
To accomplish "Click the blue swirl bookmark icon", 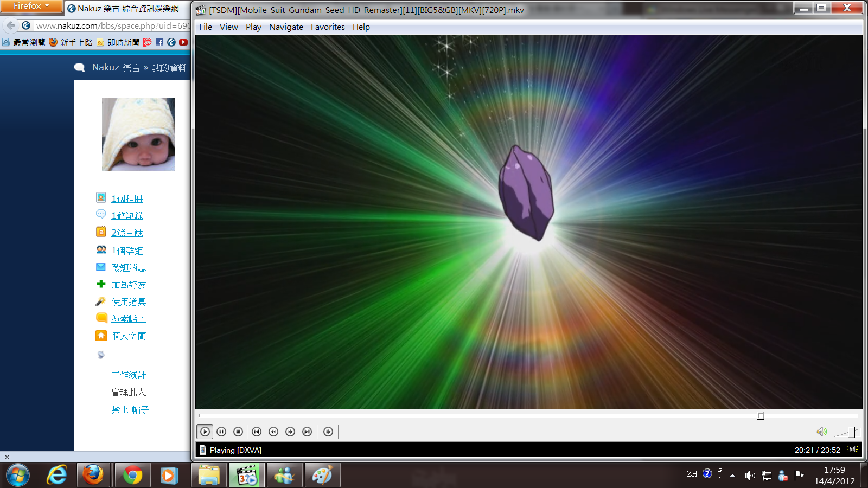I will tap(171, 42).
